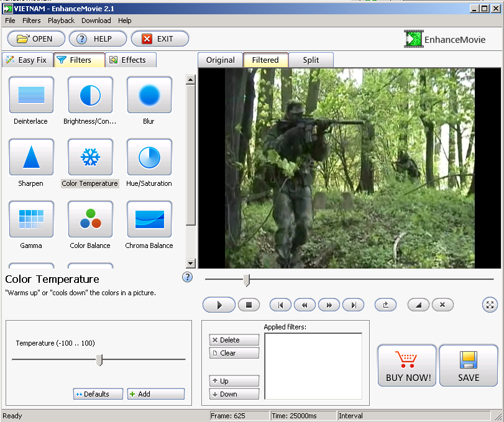Open the Gamma filter
This screenshot has width=504, height=422.
[31, 219]
